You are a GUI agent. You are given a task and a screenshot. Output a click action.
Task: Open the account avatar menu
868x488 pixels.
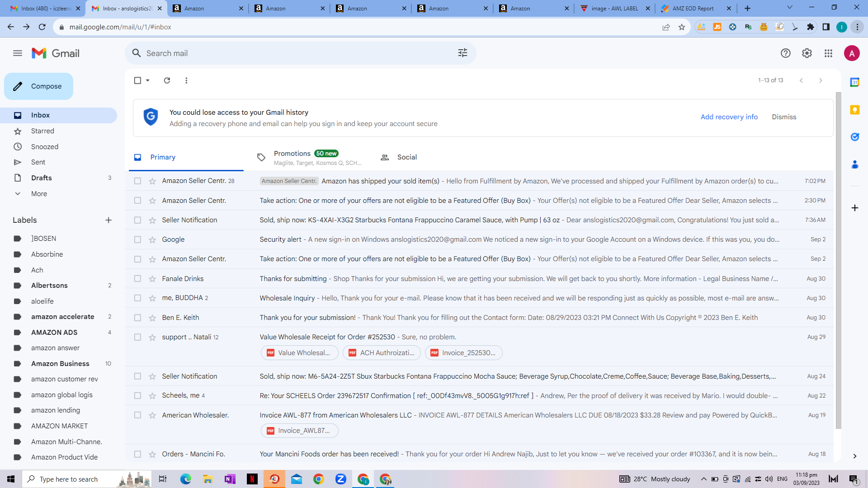(852, 53)
